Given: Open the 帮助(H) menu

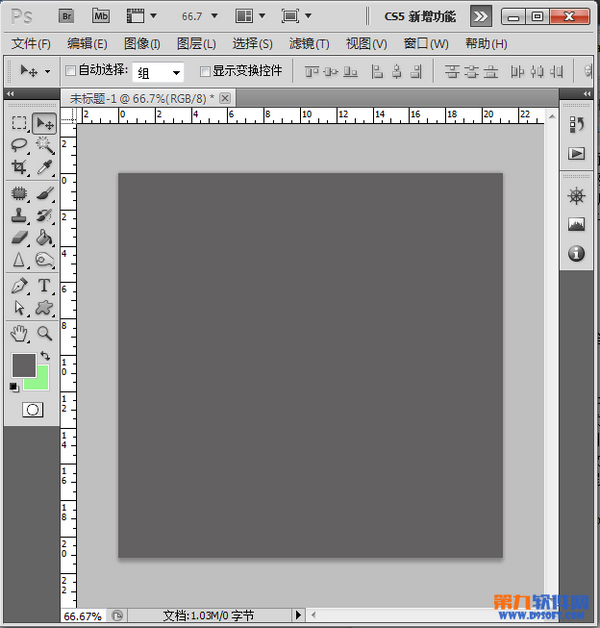Looking at the screenshot, I should pos(486,43).
